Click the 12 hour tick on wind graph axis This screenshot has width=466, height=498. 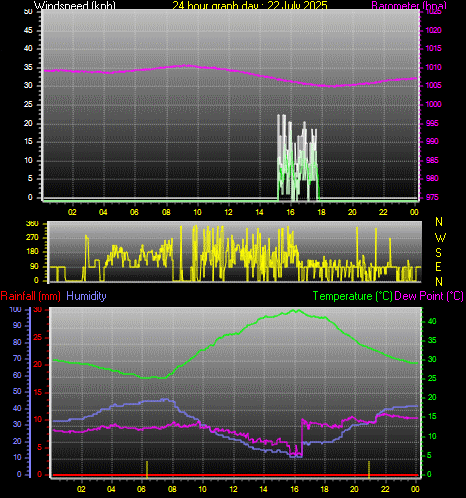228,212
